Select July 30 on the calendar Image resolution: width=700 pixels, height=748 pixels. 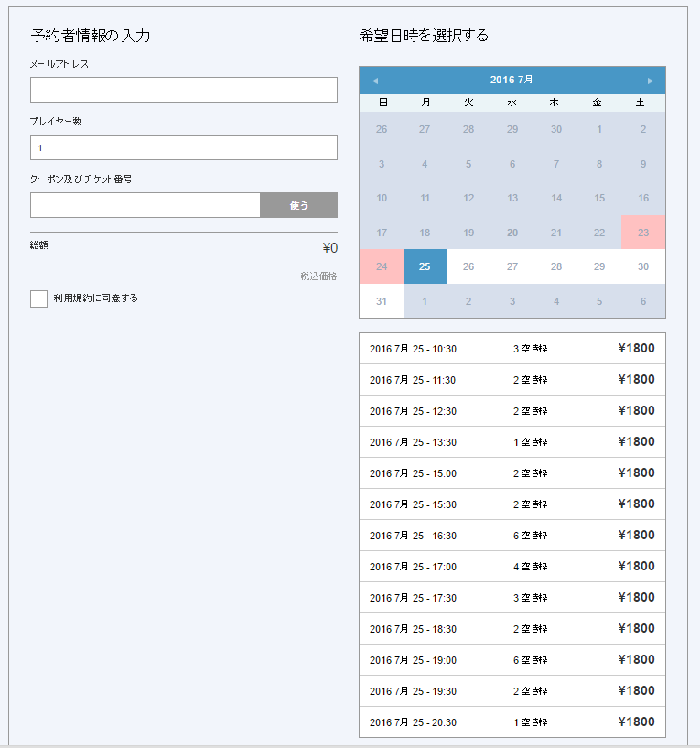(x=643, y=266)
